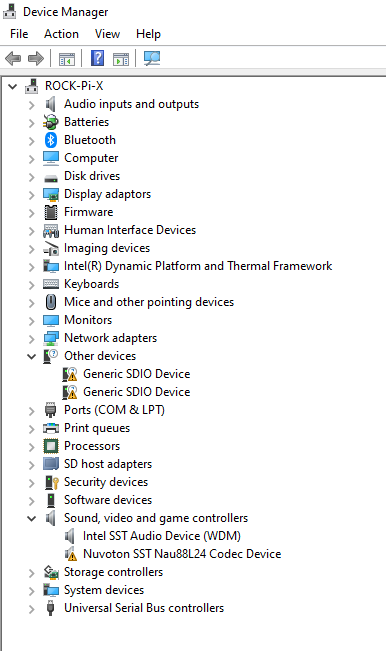Click the Ports (COM & LPT) icon
Image resolution: width=386 pixels, height=651 pixels.
(51, 410)
